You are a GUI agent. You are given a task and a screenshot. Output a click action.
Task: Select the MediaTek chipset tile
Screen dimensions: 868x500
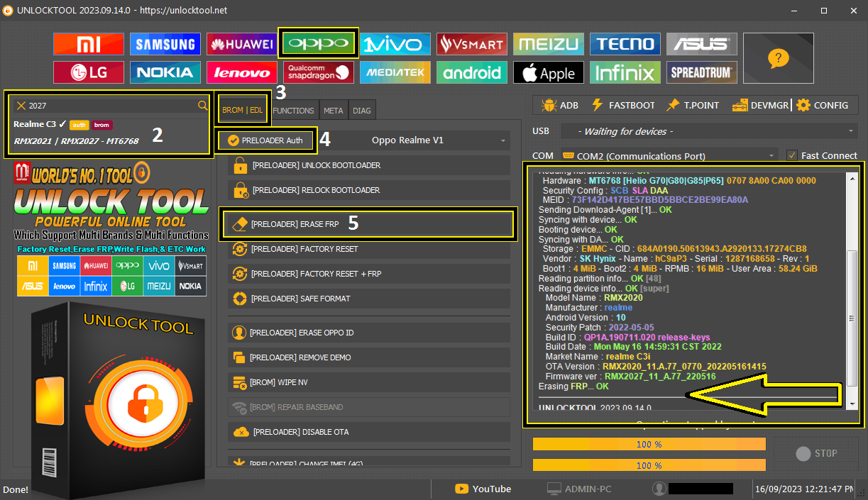(395, 72)
